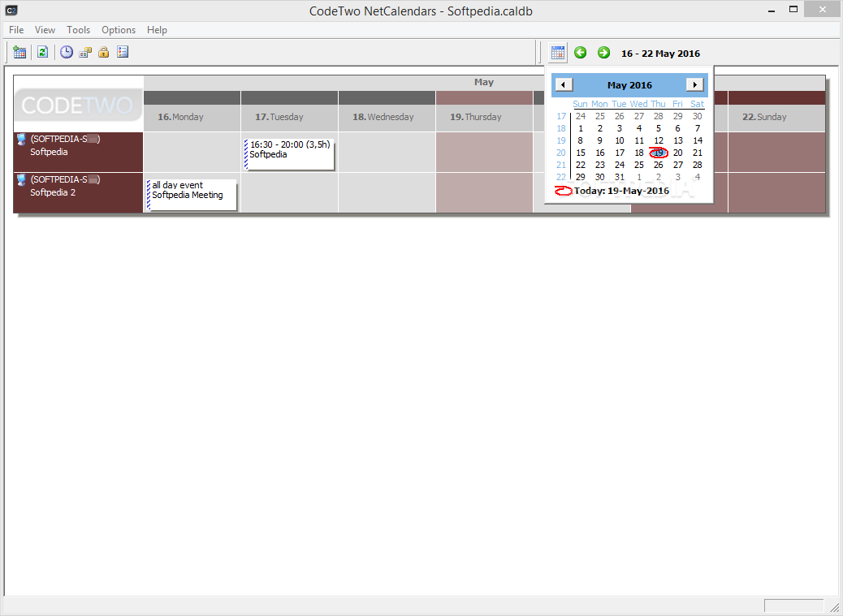
Task: Click the padlock icon in toolbar
Action: coord(104,52)
